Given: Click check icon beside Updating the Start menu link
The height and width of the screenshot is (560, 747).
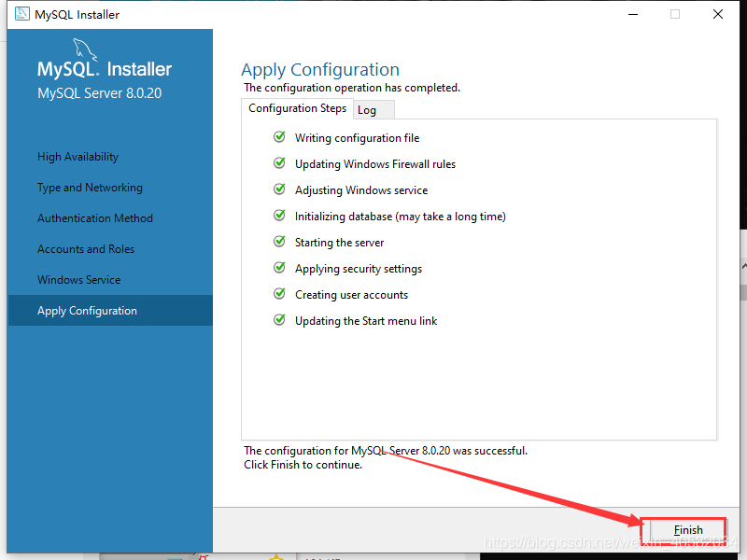Looking at the screenshot, I should 279,320.
